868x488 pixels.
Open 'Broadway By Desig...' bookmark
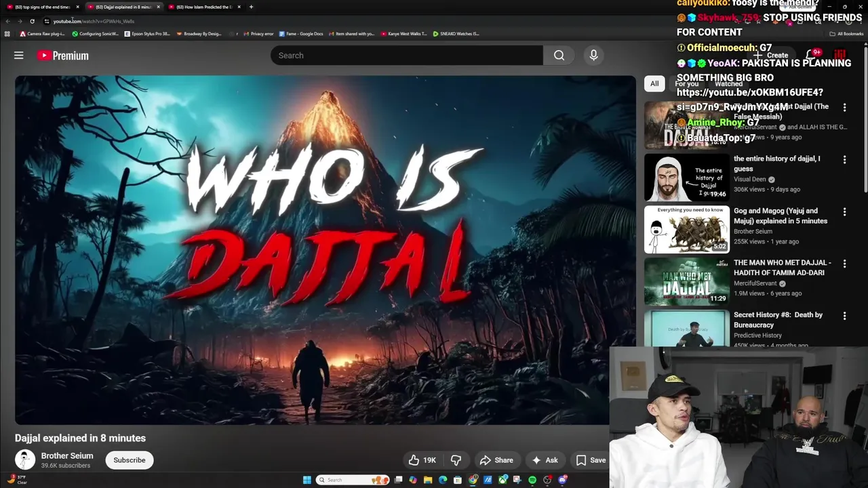click(x=199, y=34)
